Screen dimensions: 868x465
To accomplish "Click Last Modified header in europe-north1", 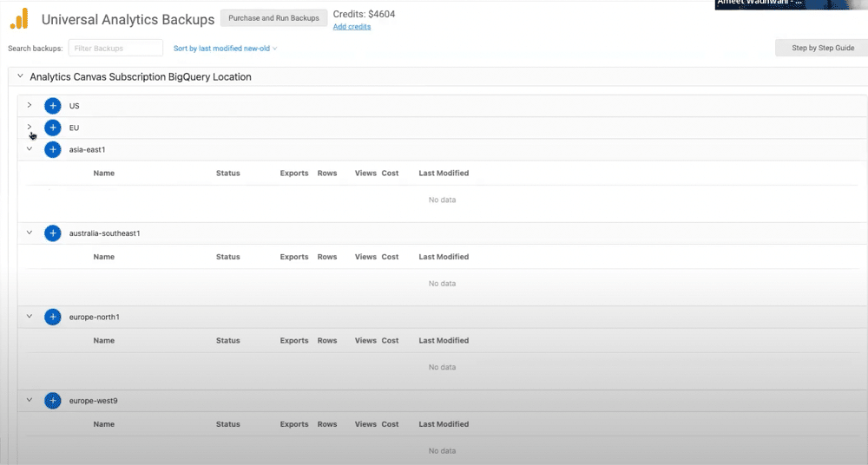I will point(444,340).
